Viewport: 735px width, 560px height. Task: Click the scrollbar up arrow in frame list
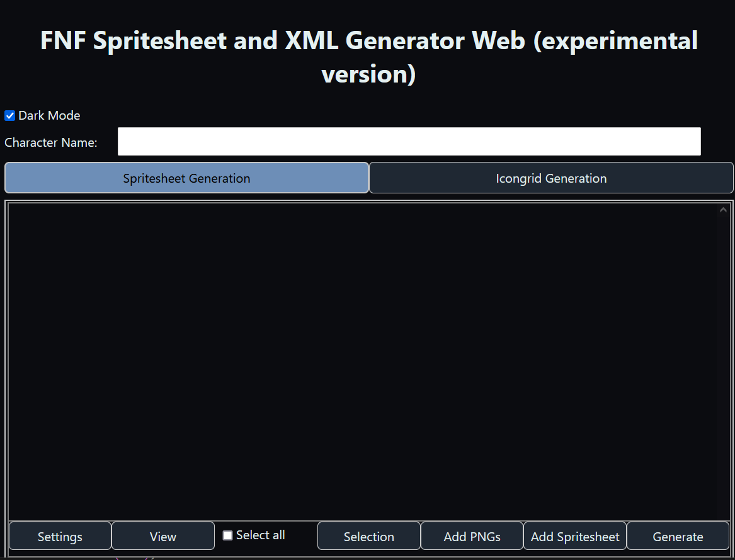723,210
